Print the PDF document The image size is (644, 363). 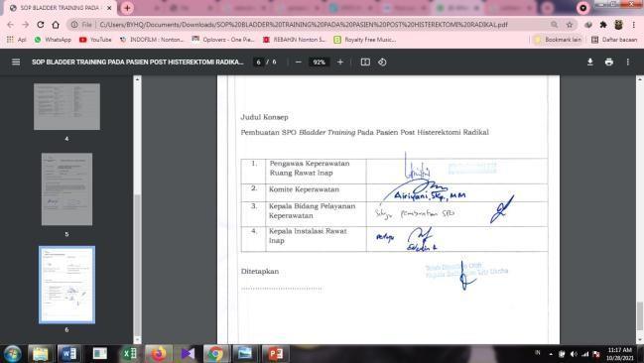[x=609, y=62]
